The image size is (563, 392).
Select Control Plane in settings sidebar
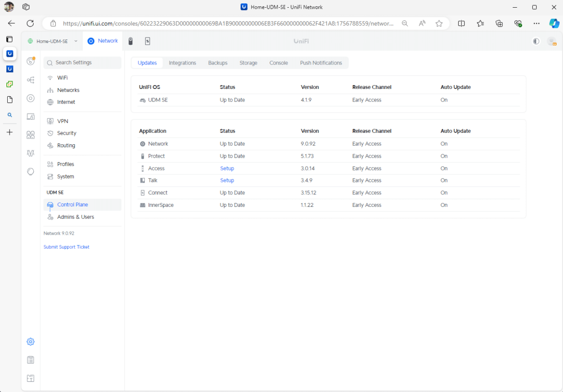tap(82, 204)
